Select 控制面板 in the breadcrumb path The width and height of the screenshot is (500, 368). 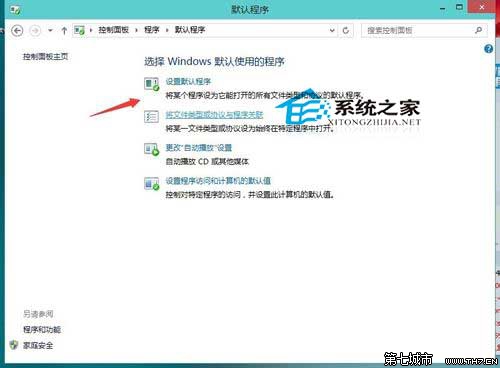[113, 30]
